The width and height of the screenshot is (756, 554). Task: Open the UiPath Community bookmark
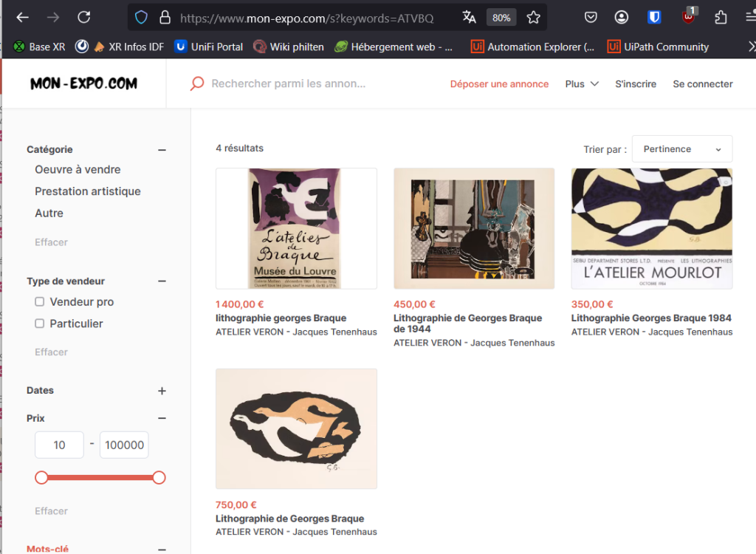[x=658, y=47]
